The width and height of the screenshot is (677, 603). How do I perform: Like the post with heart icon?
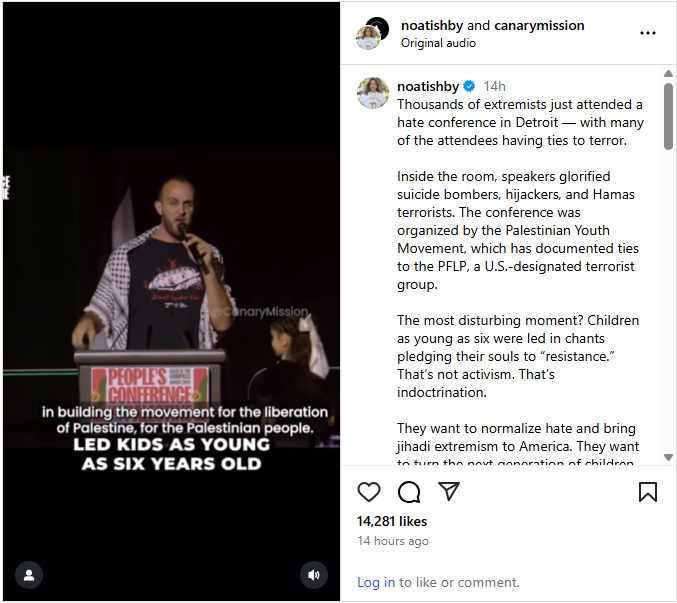tap(369, 492)
